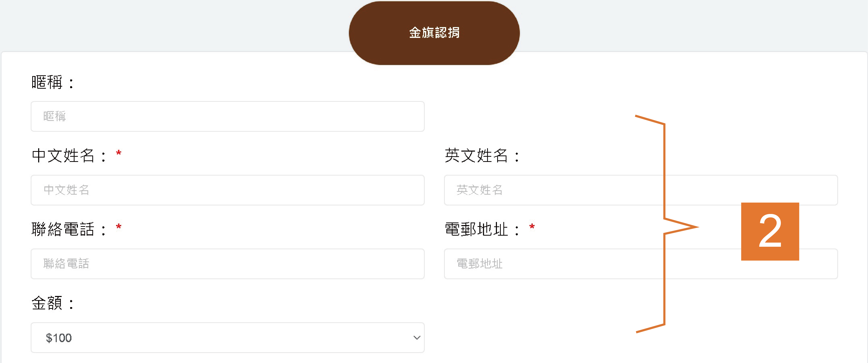The image size is (868, 363).
Task: Open the 金額 amount dropdown
Action: tap(227, 337)
